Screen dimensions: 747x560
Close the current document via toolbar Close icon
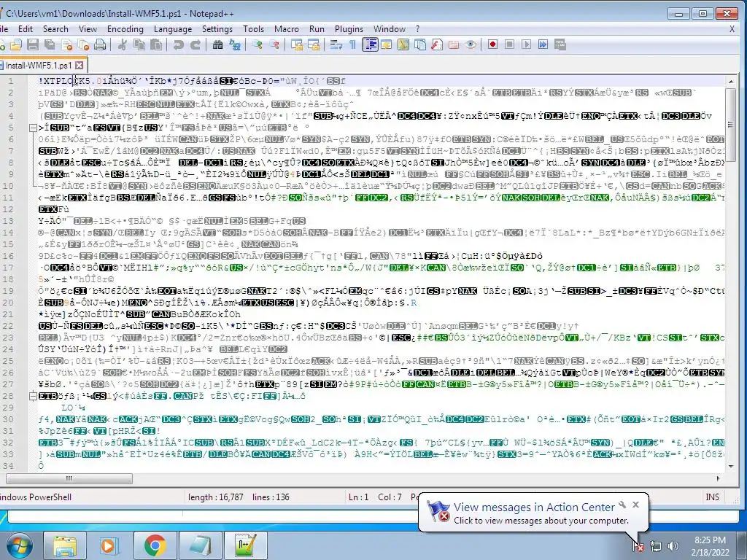[67, 44]
